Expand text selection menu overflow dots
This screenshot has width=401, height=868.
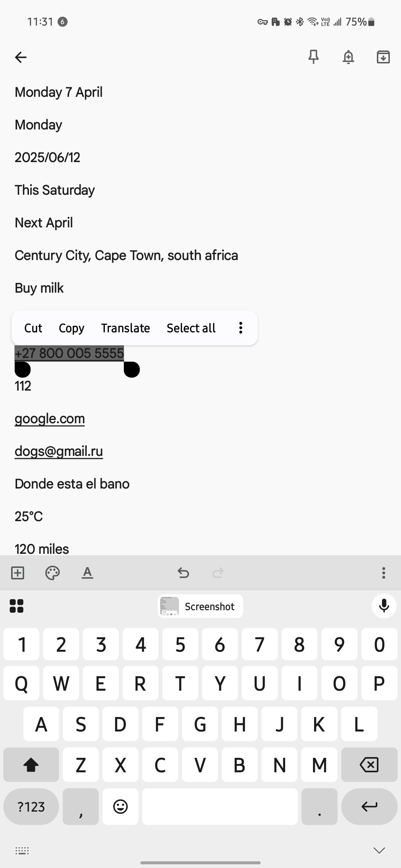pyautogui.click(x=241, y=328)
